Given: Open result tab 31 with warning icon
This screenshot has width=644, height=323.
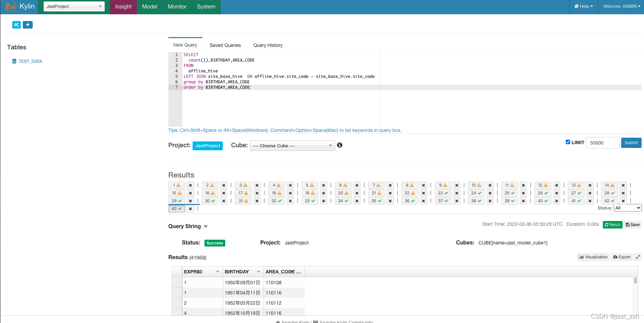Looking at the screenshot, I should click(244, 201).
